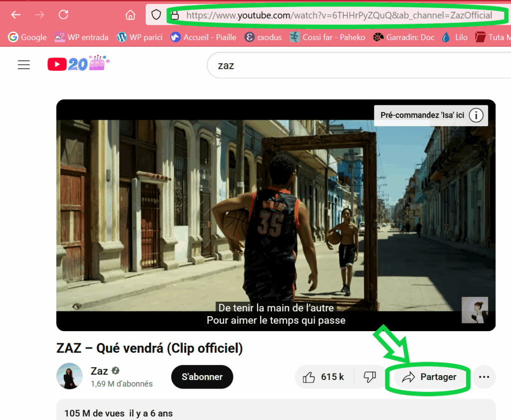The height and width of the screenshot is (420, 511).
Task: Open the Google bookmark
Action: (x=27, y=37)
